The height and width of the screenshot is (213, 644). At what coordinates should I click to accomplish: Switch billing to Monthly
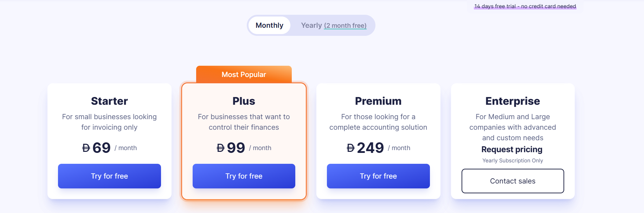point(269,25)
